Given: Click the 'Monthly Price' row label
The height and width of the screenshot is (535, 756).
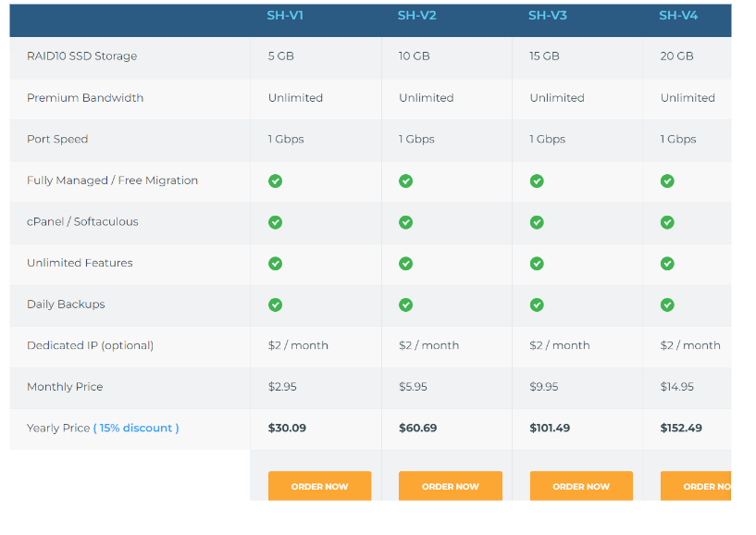Looking at the screenshot, I should pos(65,387).
